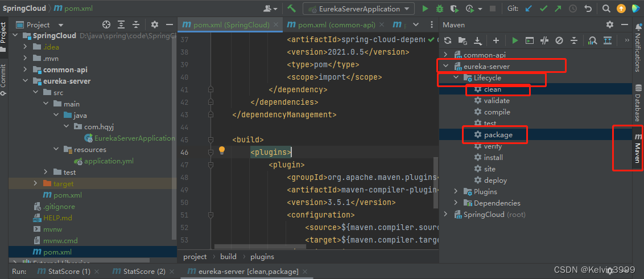Collapse all in Project panel
Image resolution: width=644 pixels, height=279 pixels.
[136, 24]
